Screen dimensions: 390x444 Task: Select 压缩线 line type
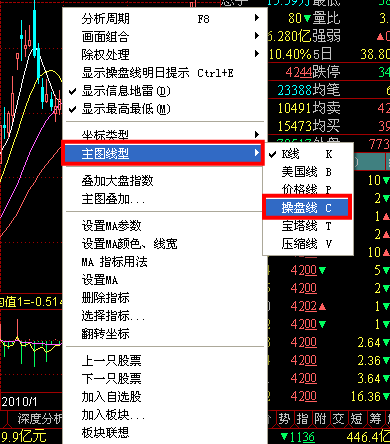[307, 244]
